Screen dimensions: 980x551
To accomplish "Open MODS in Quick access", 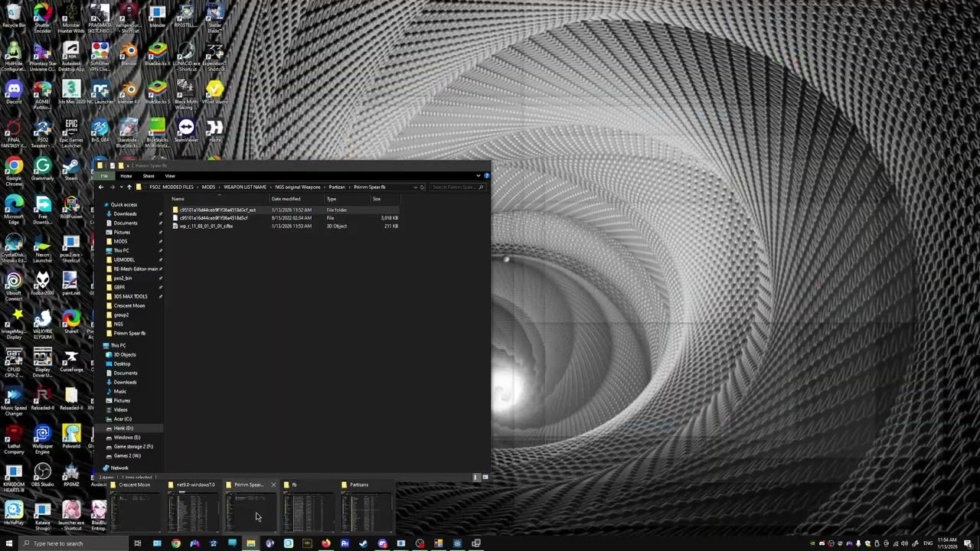I will pos(120,241).
